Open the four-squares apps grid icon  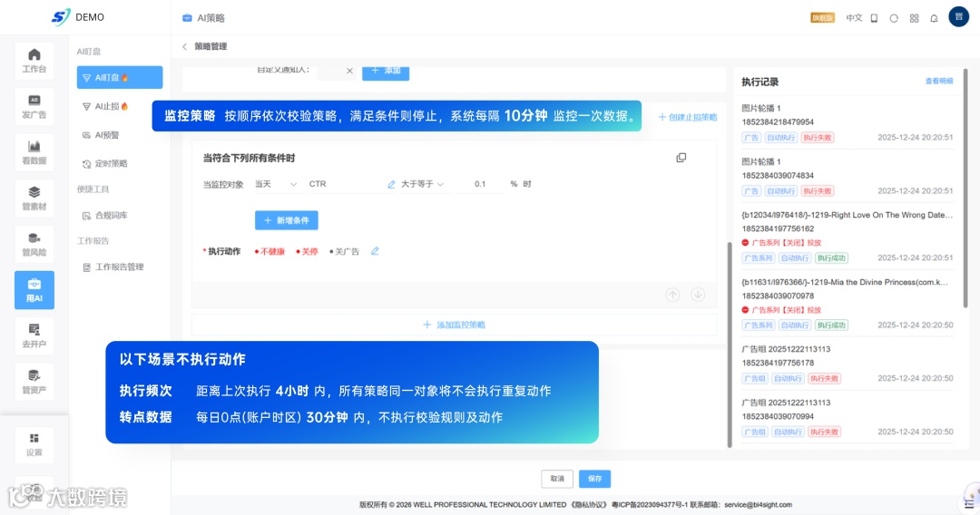coord(914,18)
